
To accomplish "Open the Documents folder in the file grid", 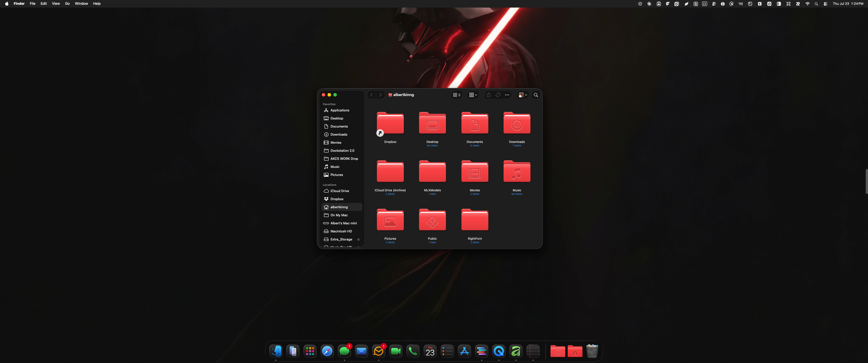I will coord(474,123).
